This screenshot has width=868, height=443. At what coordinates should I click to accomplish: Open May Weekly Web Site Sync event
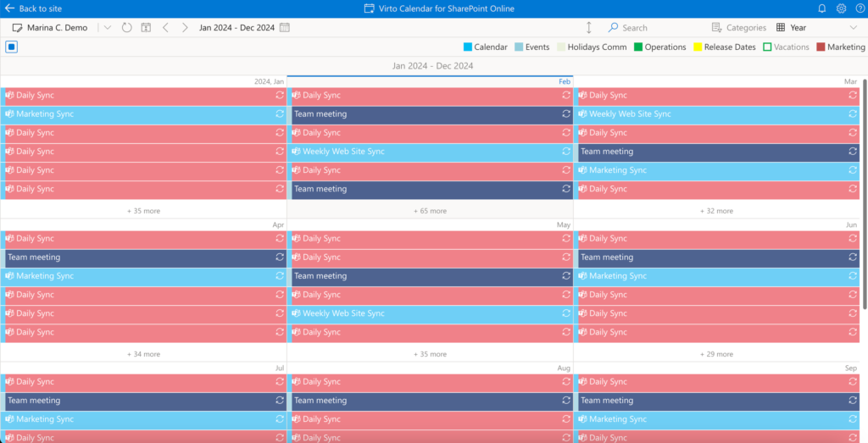click(x=430, y=313)
